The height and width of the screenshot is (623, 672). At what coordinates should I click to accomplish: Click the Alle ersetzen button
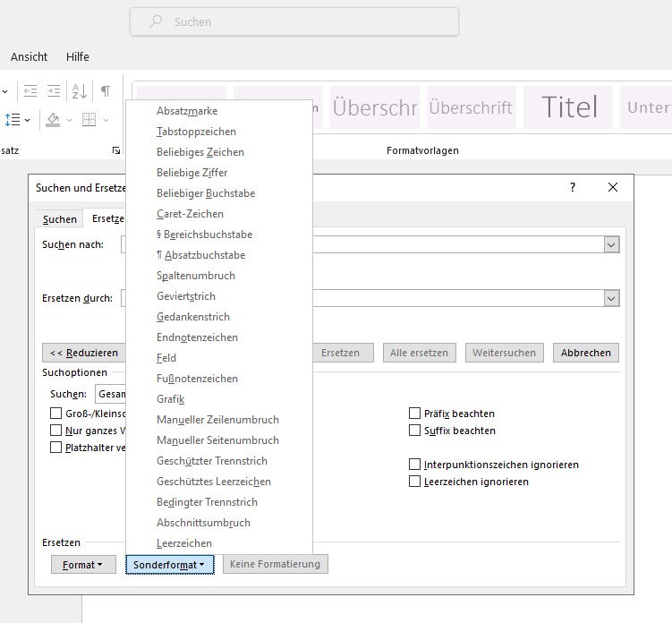pos(419,353)
